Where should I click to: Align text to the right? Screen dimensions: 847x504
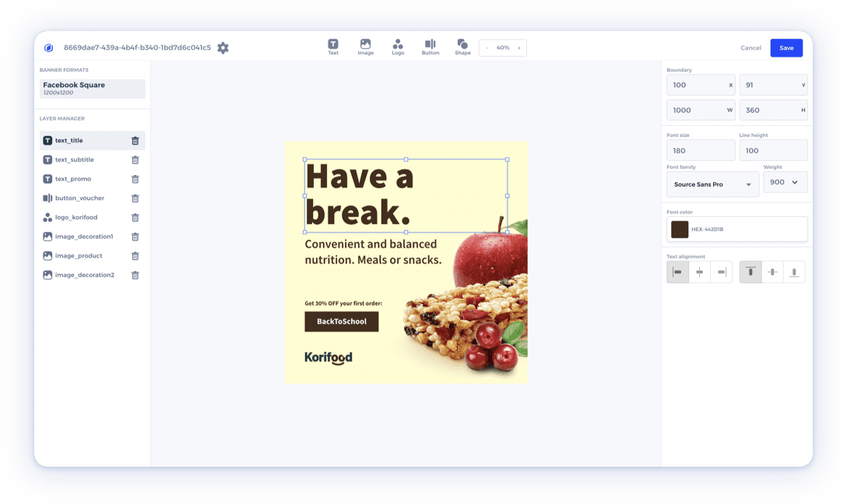click(722, 272)
